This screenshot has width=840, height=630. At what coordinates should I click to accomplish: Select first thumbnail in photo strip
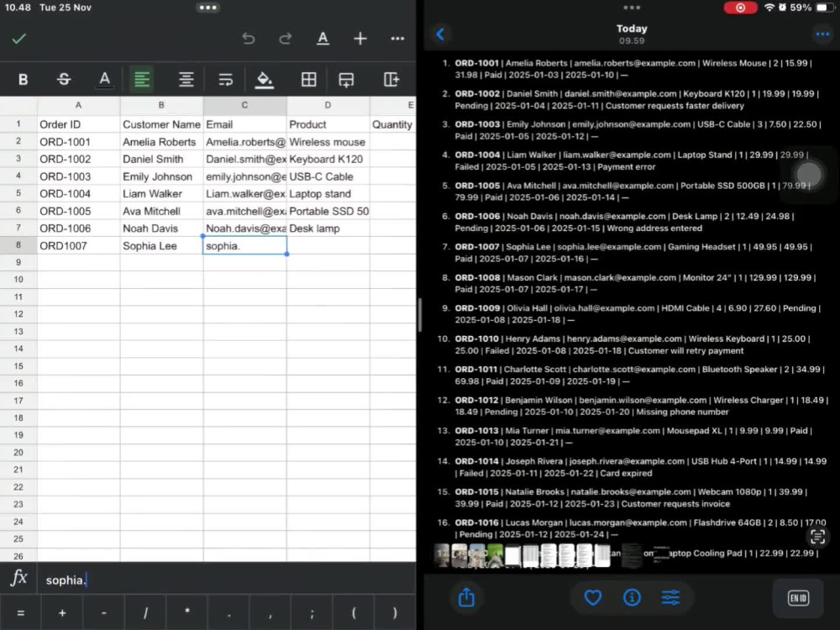[442, 555]
